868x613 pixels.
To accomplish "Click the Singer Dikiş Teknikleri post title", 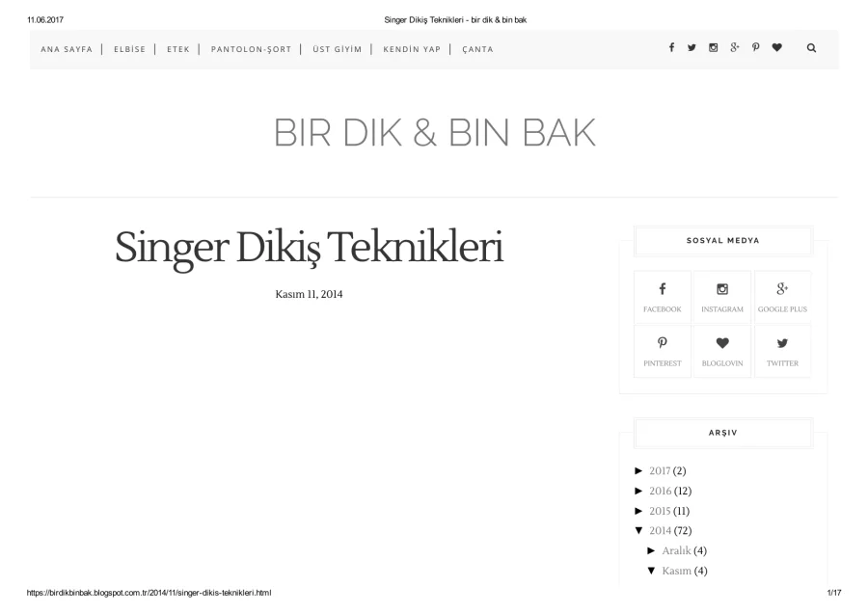I will pos(309,248).
